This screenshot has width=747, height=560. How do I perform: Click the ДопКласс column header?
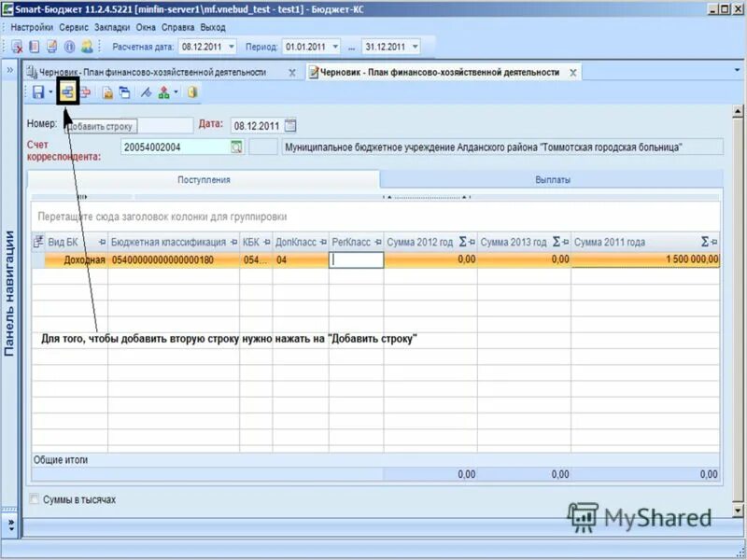tap(301, 242)
